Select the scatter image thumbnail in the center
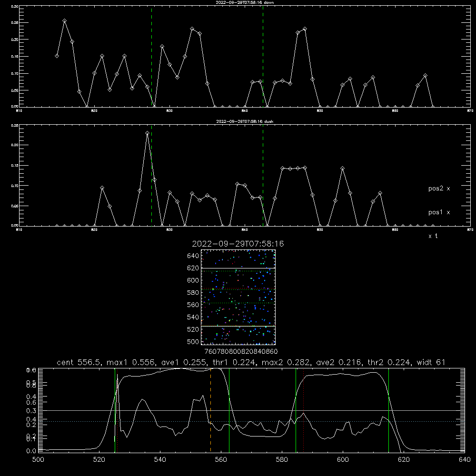This screenshot has width=476, height=476. tap(238, 297)
